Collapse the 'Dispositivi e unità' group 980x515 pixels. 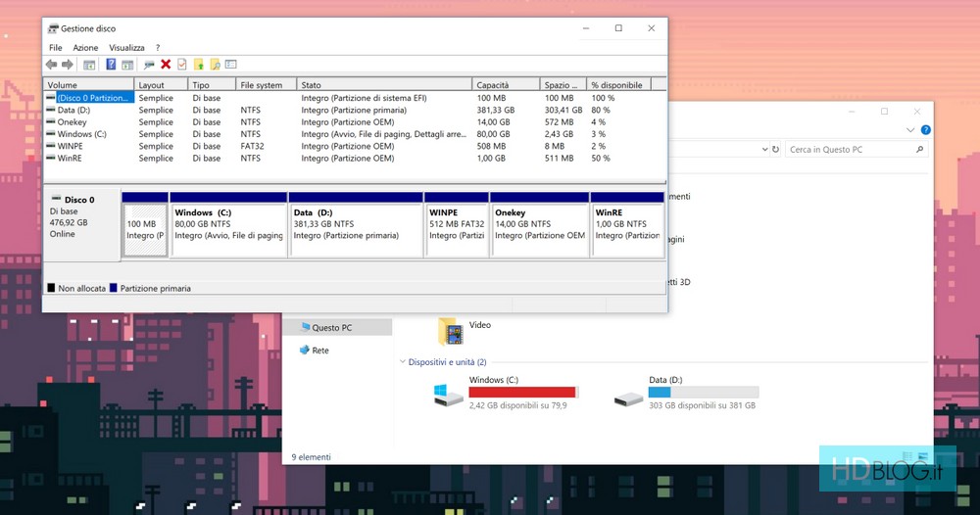tap(403, 362)
